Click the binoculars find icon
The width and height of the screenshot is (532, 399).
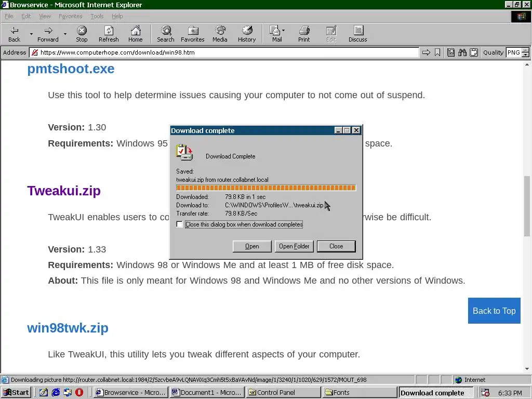462,52
